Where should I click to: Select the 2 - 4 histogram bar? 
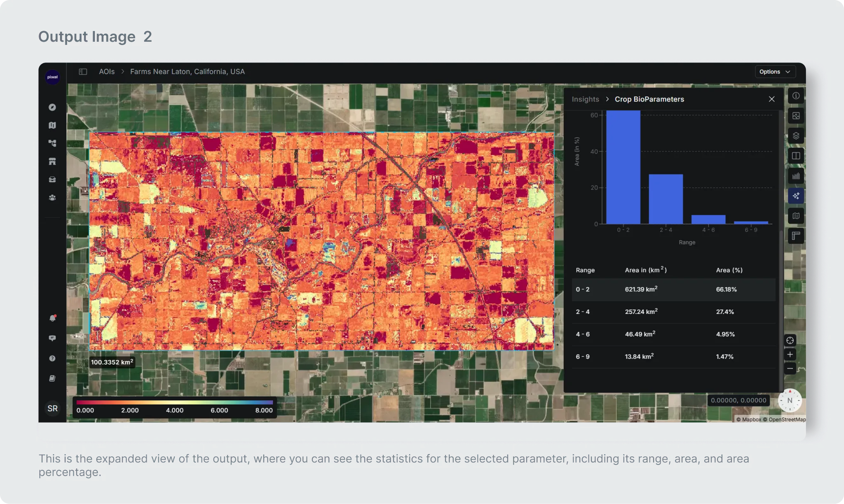point(666,199)
